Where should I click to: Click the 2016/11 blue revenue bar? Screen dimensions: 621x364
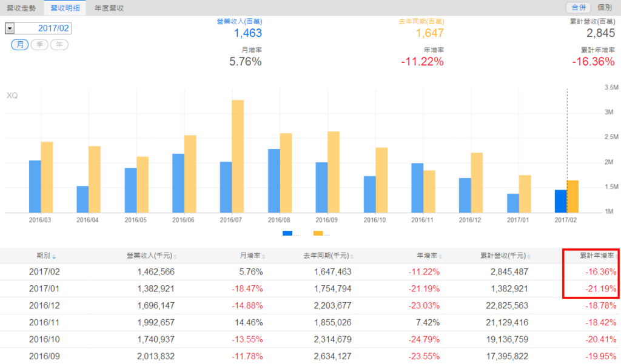417,188
